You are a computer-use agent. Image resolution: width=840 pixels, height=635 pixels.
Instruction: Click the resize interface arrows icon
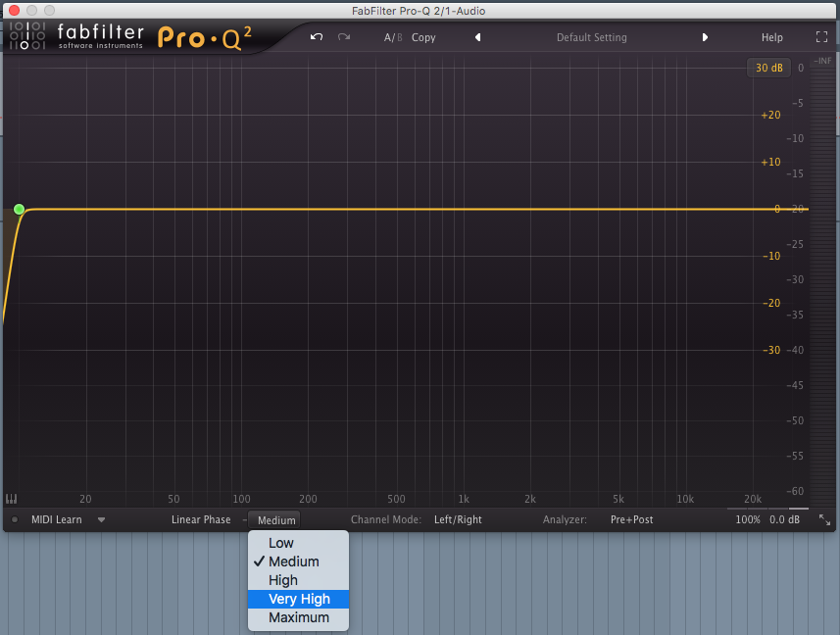click(824, 519)
